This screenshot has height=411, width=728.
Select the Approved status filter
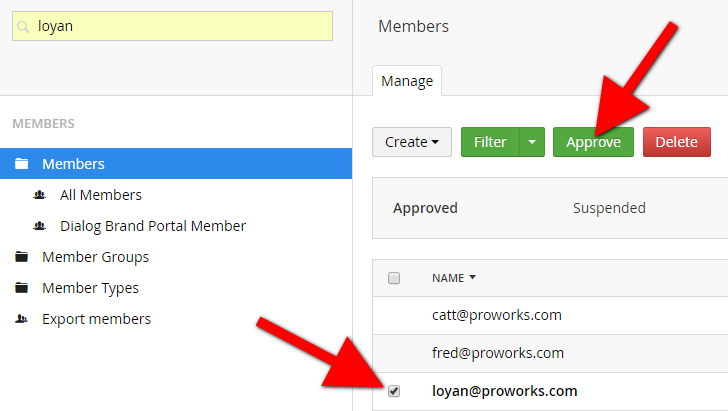(x=425, y=208)
